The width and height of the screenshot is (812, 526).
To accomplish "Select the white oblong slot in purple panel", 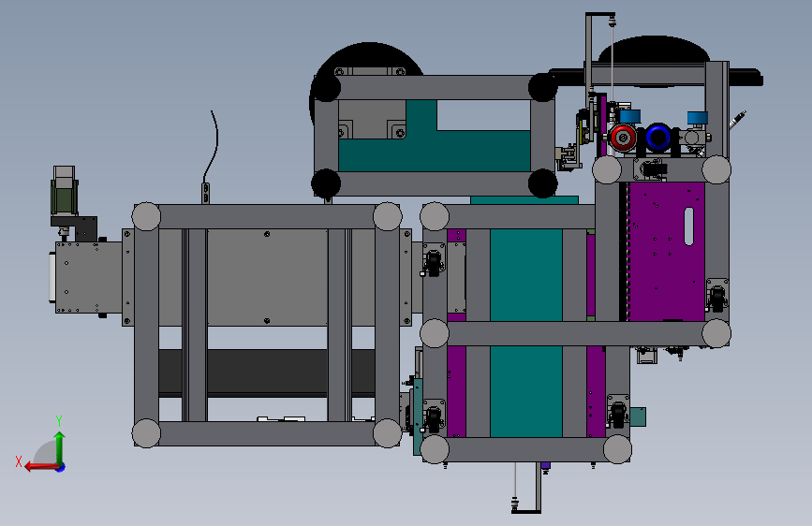I will tap(688, 226).
